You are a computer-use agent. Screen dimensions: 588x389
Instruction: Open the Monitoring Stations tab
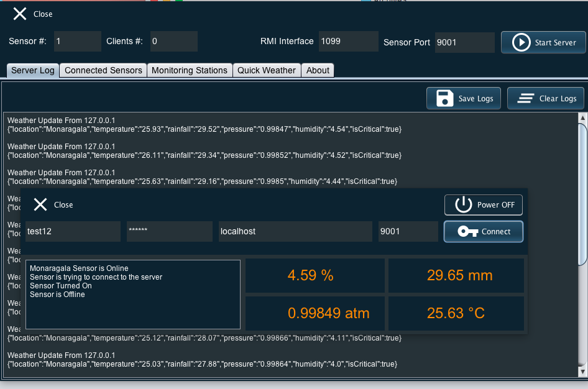coord(190,70)
